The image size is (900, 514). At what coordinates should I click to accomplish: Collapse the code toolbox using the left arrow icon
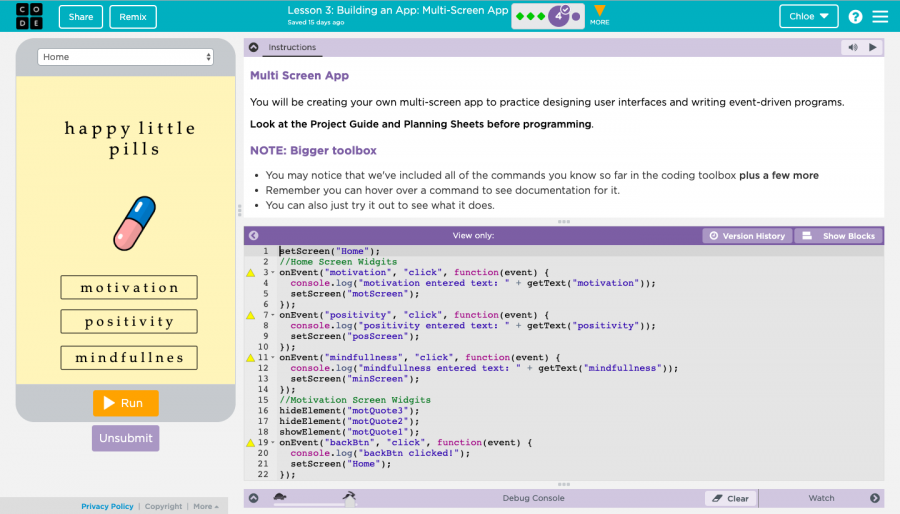click(254, 235)
